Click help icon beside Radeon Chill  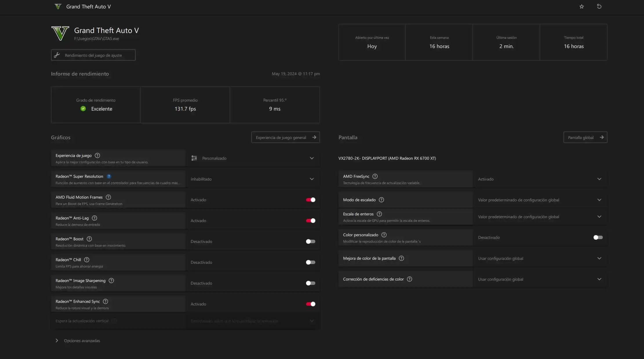(87, 260)
